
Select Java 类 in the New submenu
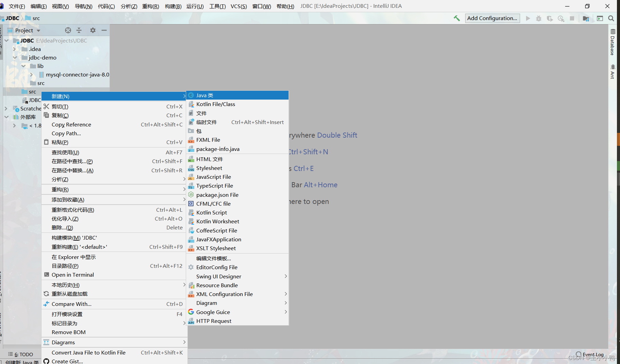coord(238,95)
